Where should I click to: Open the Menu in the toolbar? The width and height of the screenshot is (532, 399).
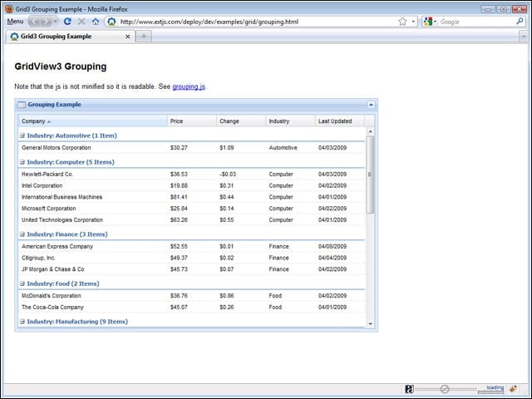(x=15, y=22)
